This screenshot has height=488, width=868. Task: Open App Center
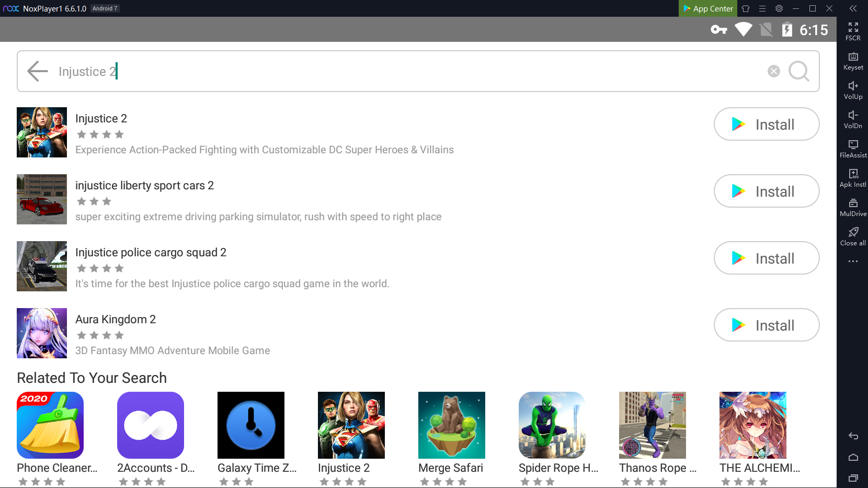pos(708,8)
